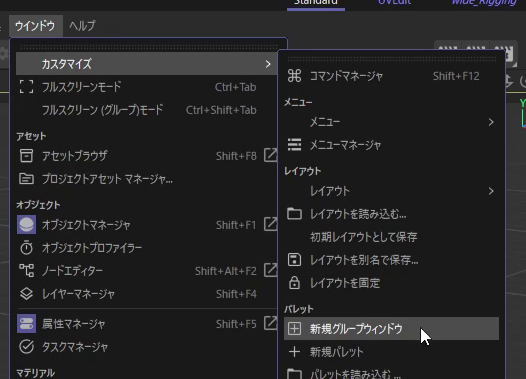This screenshot has height=379, width=526.
Task: Switch to the Standard layout tab
Action: coord(316,3)
